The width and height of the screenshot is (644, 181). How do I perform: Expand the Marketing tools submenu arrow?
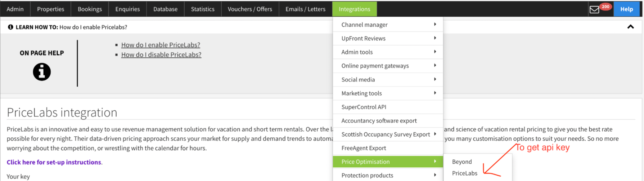[x=435, y=93]
